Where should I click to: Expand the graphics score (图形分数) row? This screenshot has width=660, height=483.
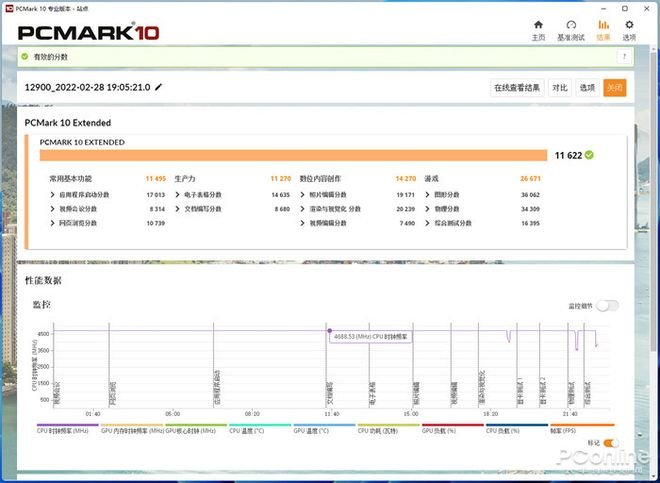click(428, 195)
